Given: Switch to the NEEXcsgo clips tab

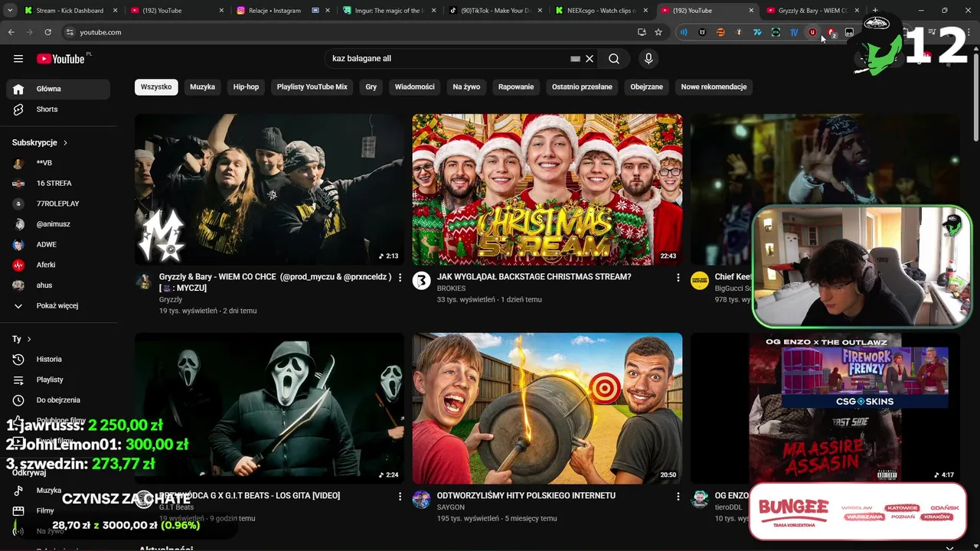Looking at the screenshot, I should tap(601, 11).
